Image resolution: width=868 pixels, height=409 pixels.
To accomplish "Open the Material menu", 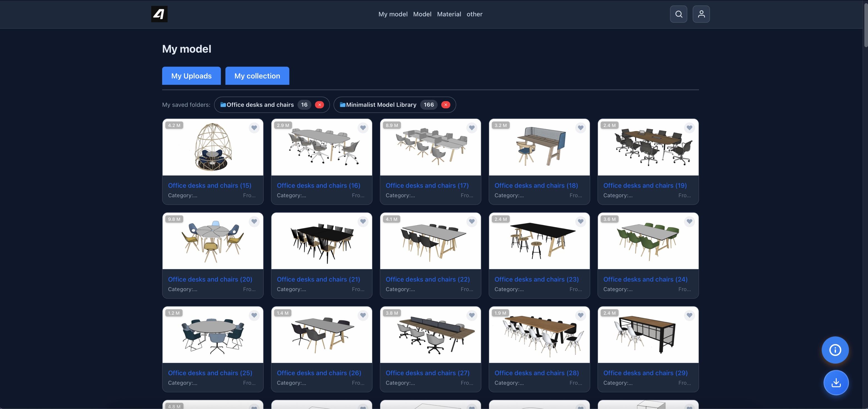I will pyautogui.click(x=449, y=14).
